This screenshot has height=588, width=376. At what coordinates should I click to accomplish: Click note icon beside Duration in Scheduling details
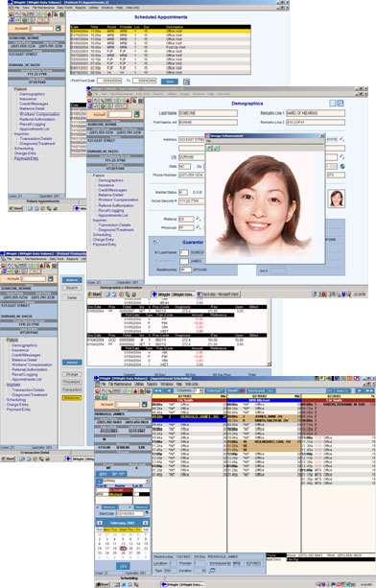[212, 571]
